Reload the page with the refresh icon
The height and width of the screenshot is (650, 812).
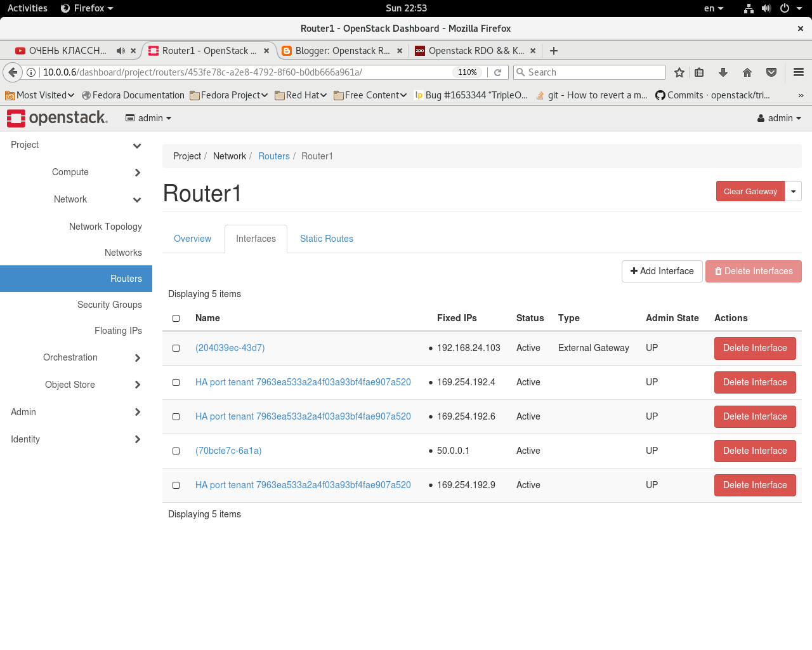[x=498, y=72]
